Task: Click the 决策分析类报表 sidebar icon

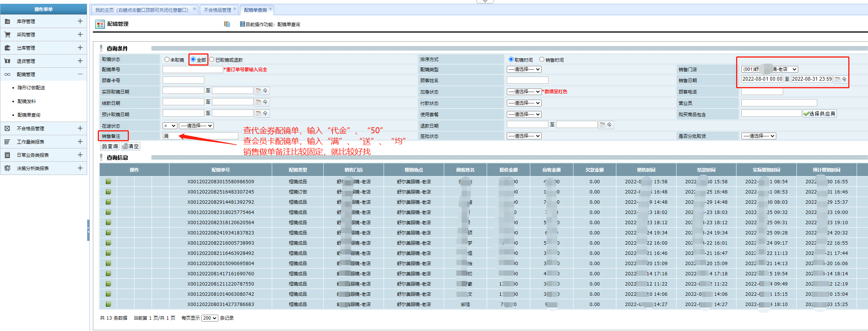Action: point(7,168)
